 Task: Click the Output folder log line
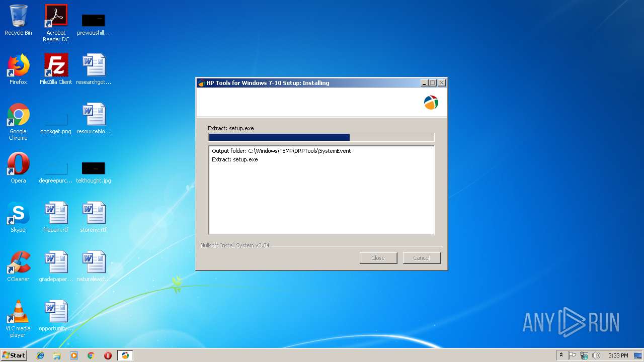tap(281, 151)
